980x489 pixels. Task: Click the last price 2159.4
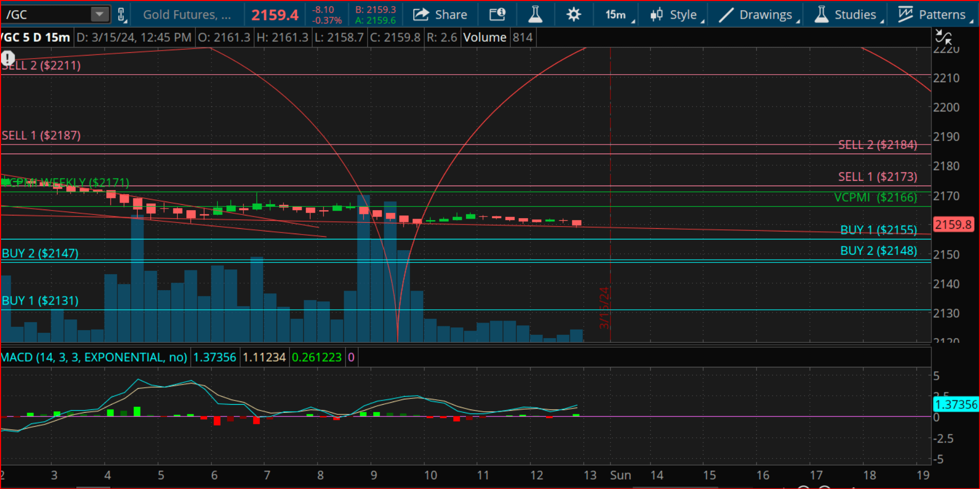275,15
